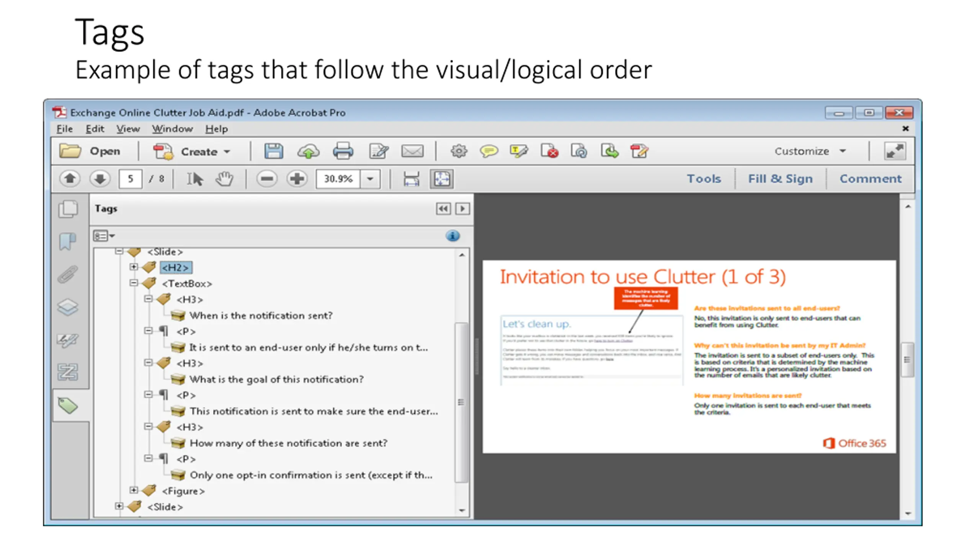Click the Create PDF icon

163,152
